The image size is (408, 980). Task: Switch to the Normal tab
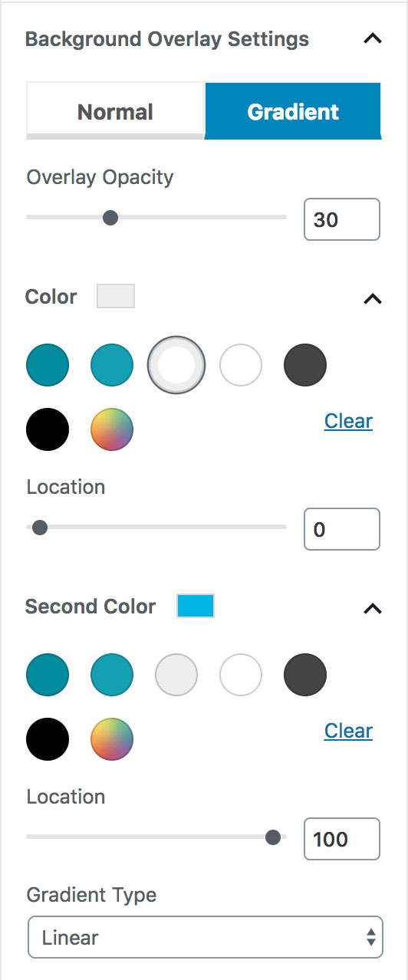115,111
